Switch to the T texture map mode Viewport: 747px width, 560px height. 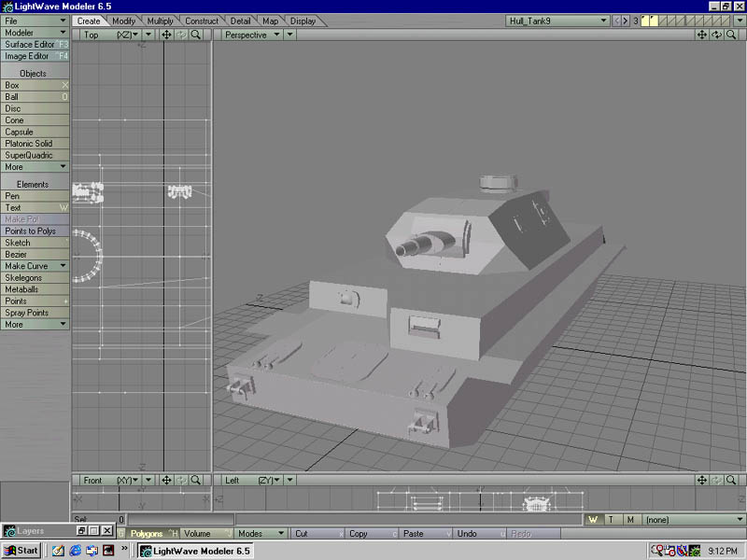tap(611, 519)
